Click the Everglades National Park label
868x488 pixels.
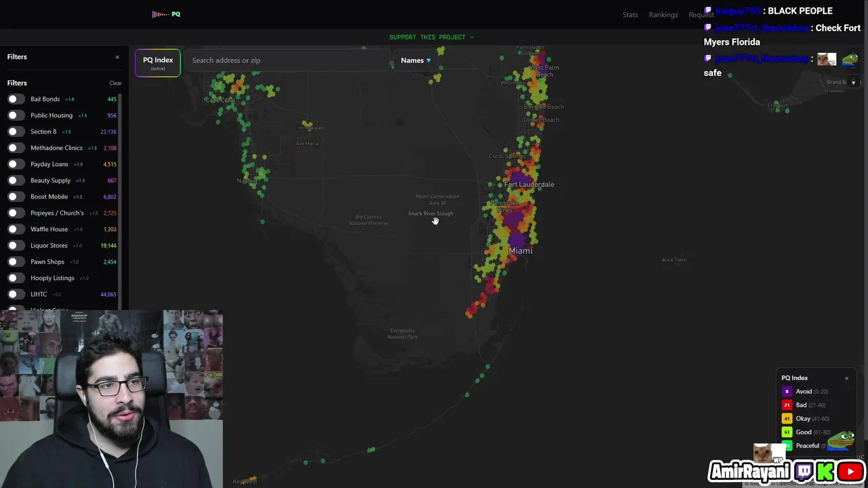click(x=402, y=333)
